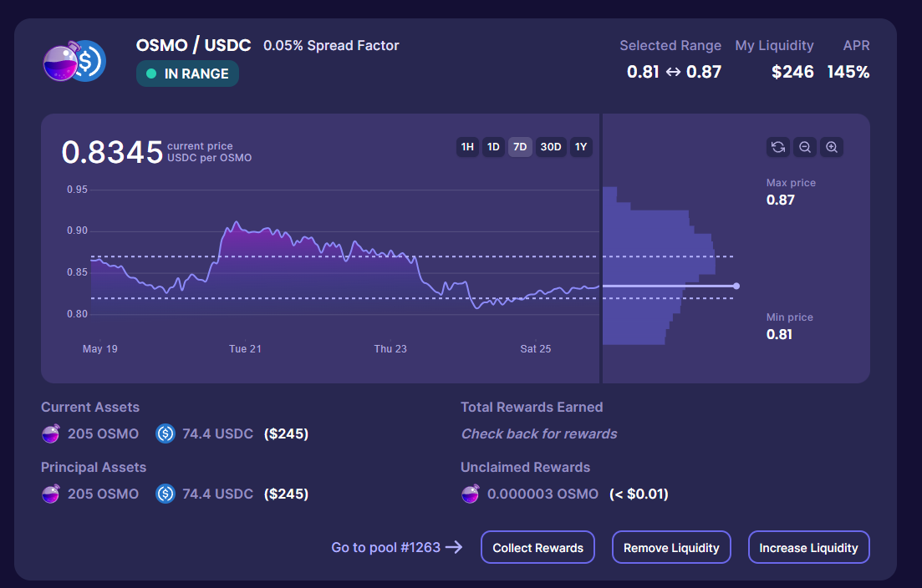Viewport: 922px width, 588px height.
Task: Click the OSMO icon under Principal Assets
Action: pyautogui.click(x=51, y=494)
